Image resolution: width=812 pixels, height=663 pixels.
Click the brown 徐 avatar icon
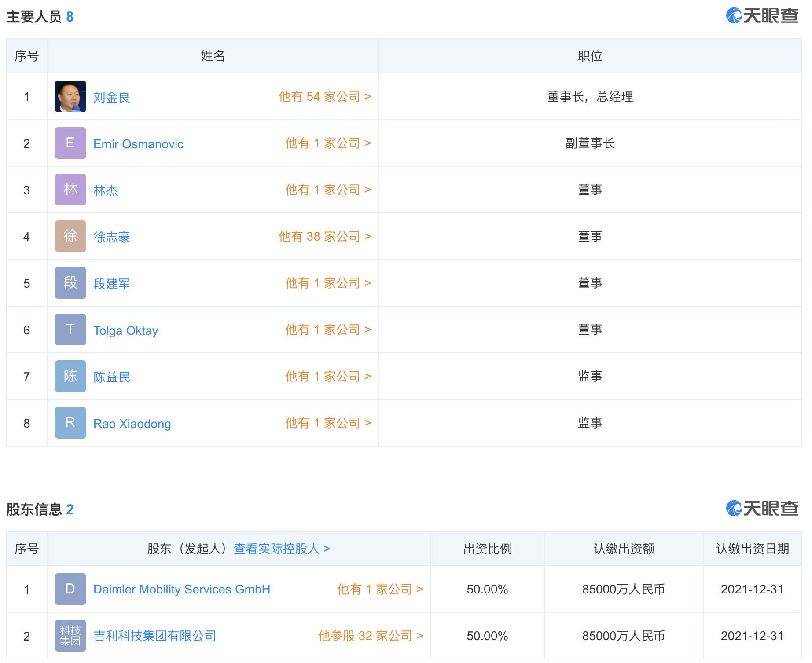[70, 236]
